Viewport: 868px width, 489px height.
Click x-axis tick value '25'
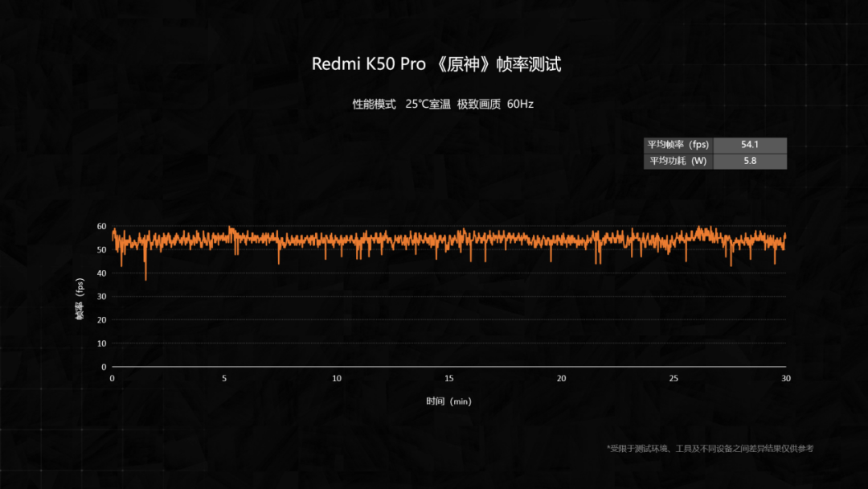point(674,378)
